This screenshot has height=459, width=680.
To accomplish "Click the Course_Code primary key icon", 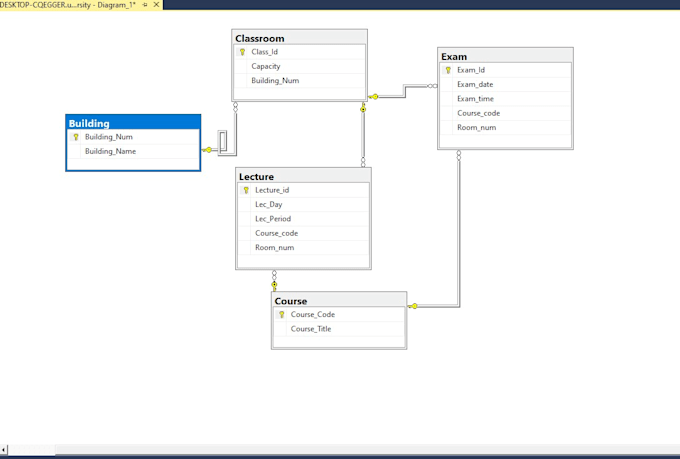I will [282, 314].
